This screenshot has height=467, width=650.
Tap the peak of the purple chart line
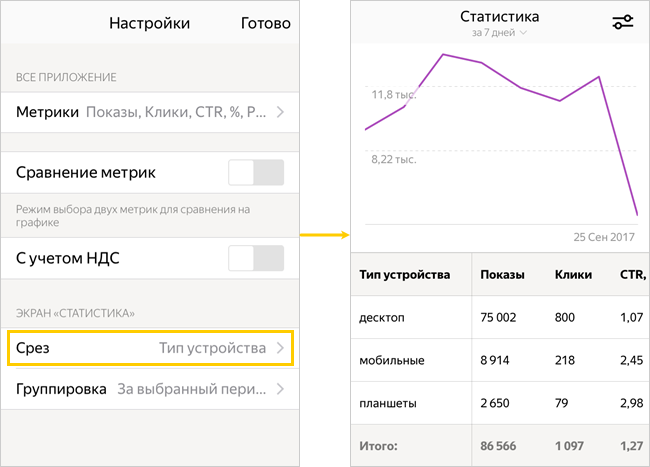point(443,54)
